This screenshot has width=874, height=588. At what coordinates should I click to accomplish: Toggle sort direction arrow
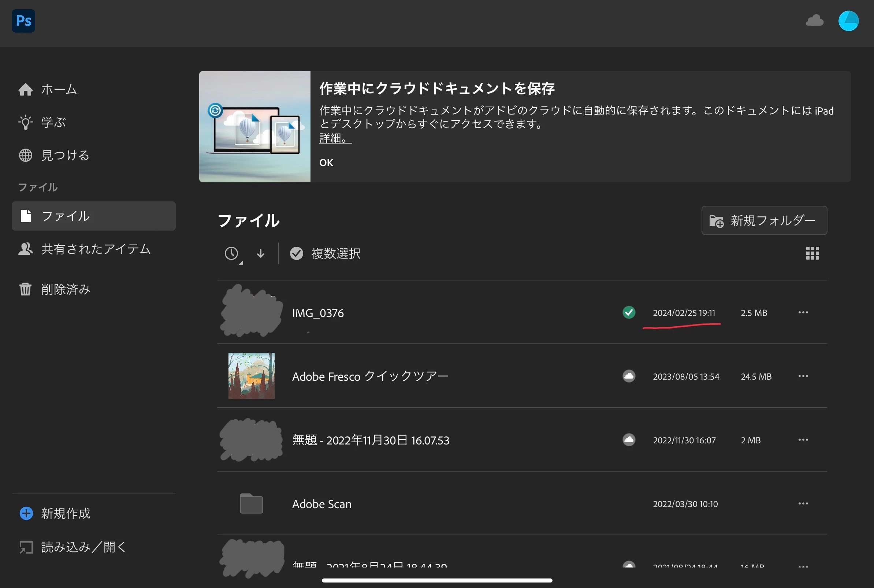pyautogui.click(x=261, y=254)
